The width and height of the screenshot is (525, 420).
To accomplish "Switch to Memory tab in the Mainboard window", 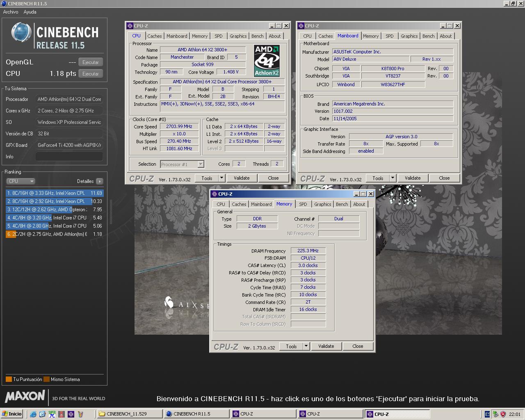I will point(371,36).
